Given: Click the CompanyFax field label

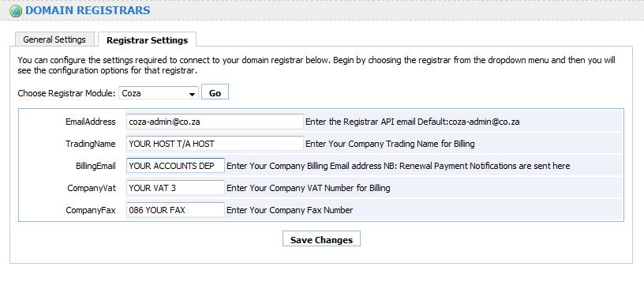Looking at the screenshot, I should click(91, 210).
